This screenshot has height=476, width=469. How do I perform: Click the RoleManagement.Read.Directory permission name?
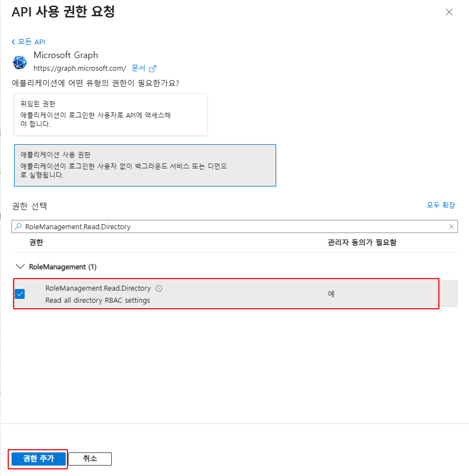click(x=98, y=288)
